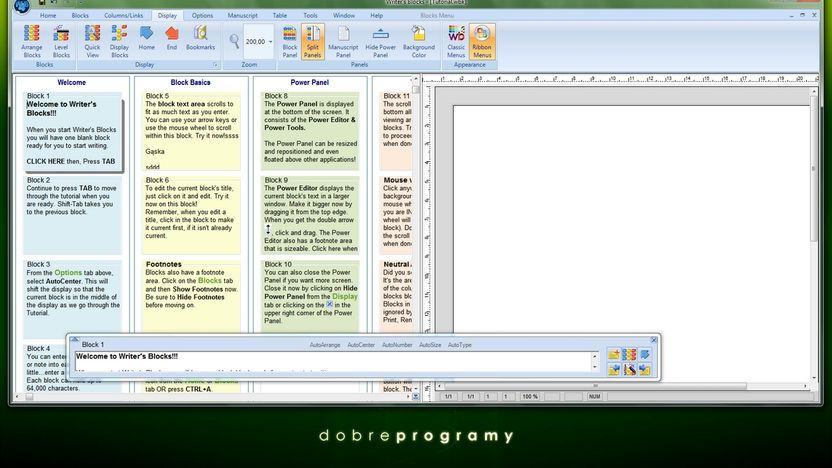This screenshot has height=468, width=832.
Task: Open the Bookmarks tool
Action: 201,38
